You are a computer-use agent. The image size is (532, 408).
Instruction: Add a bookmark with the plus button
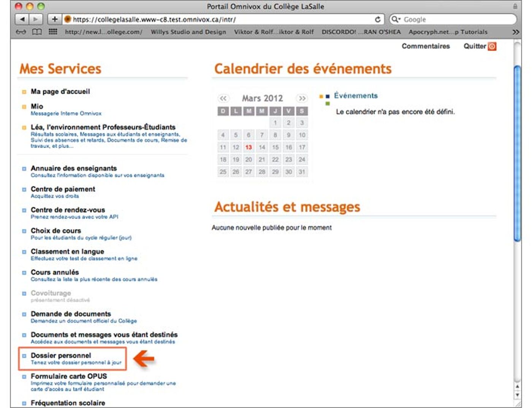coord(55,19)
